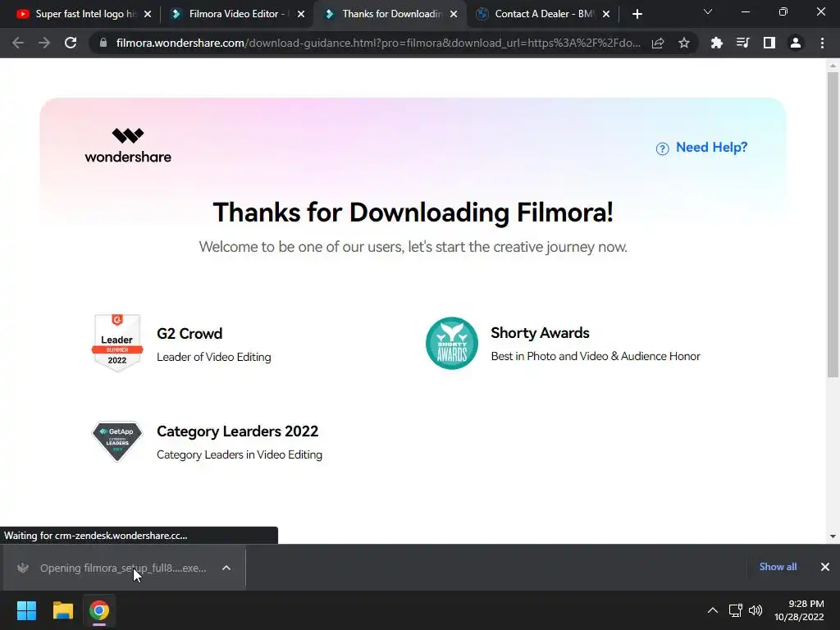
Task: Click the GetApp Category Leaders badge
Action: point(117,441)
